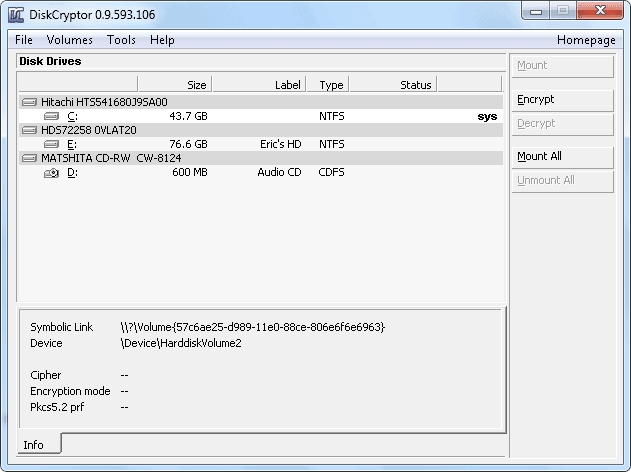
Task: Click the Symbolic Link label
Action: click(62, 327)
